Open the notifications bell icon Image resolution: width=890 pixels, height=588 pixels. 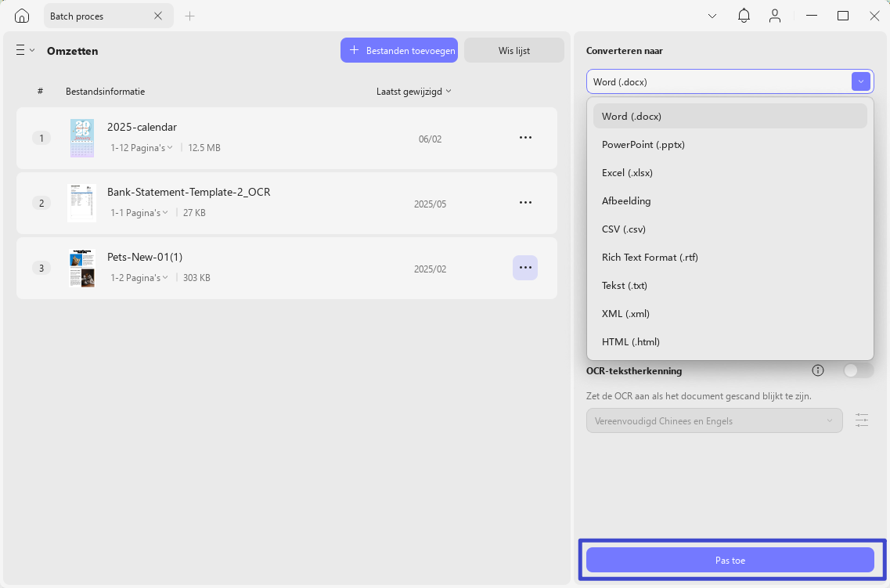click(744, 16)
